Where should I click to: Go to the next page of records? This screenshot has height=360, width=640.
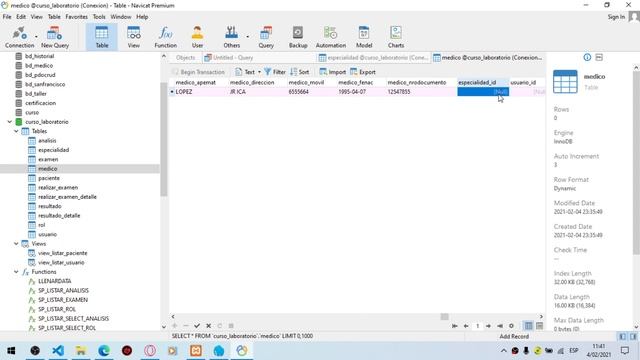coord(488,326)
